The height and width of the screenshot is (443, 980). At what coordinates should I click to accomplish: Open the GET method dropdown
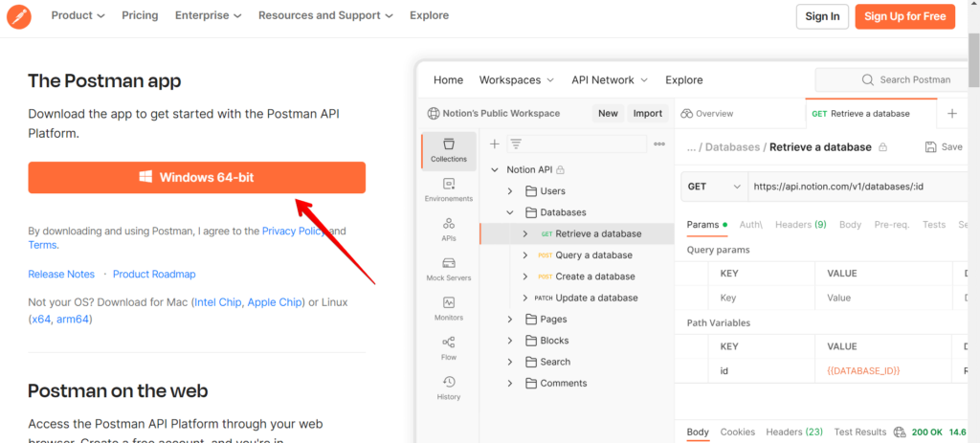(x=714, y=187)
